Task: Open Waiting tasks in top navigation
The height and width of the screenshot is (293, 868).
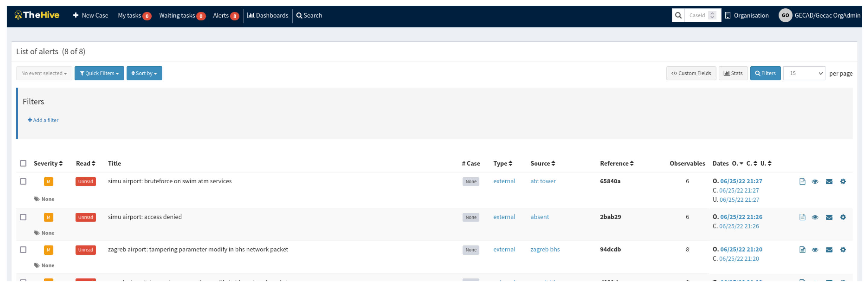Action: 181,15
